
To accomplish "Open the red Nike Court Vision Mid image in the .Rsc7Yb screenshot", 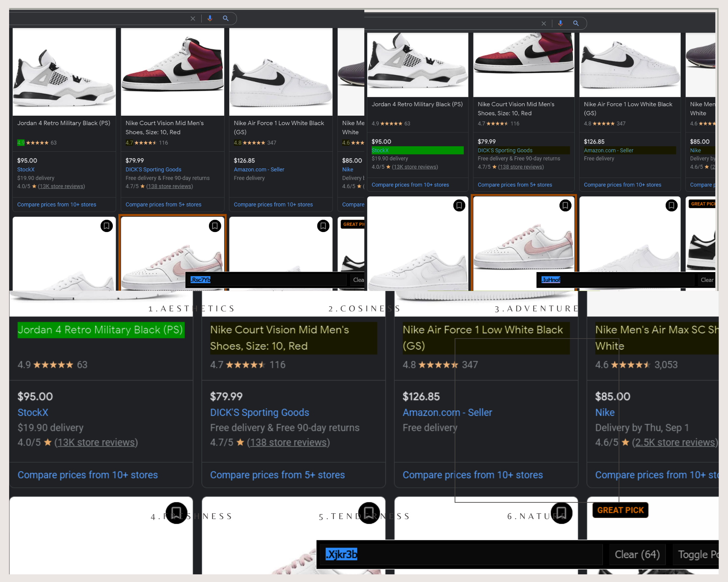I will click(173, 72).
